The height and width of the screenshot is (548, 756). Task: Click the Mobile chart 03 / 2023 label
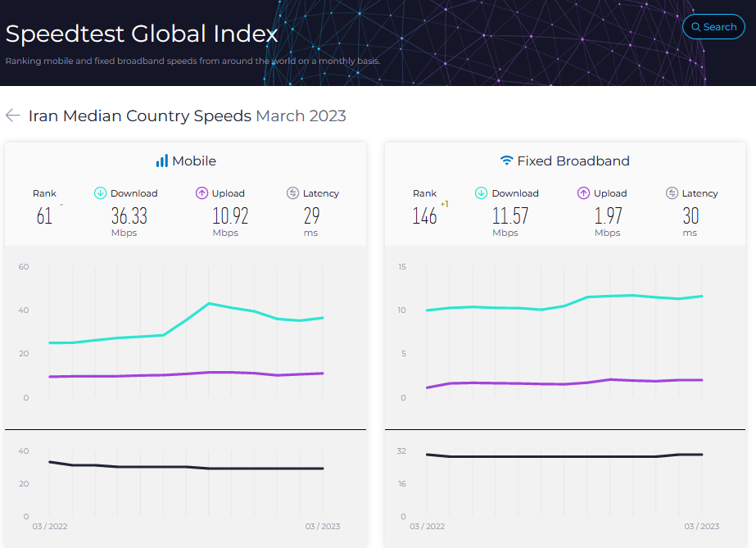(x=323, y=526)
